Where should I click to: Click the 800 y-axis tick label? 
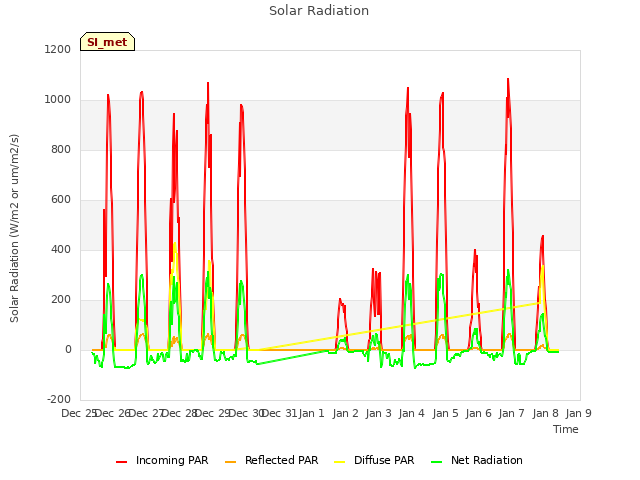(61, 149)
